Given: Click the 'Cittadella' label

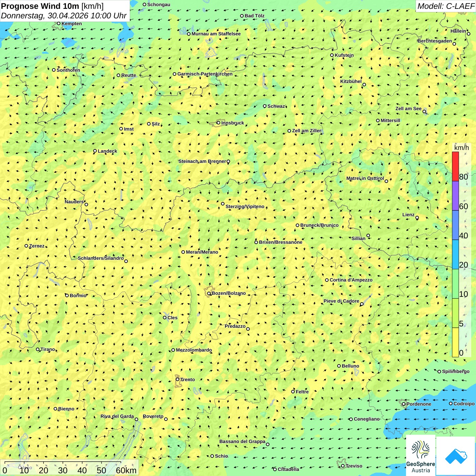Looking at the screenshot, I should 288,469.
